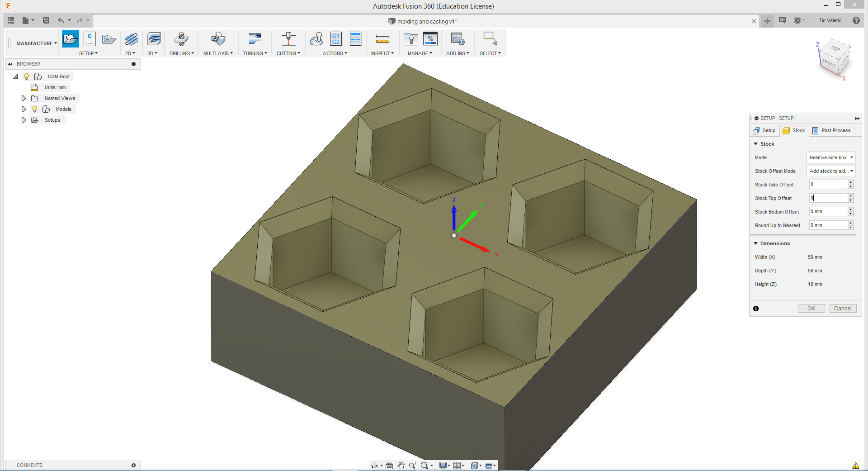Toggle CAM Root visibility lightbulb

tap(27, 76)
